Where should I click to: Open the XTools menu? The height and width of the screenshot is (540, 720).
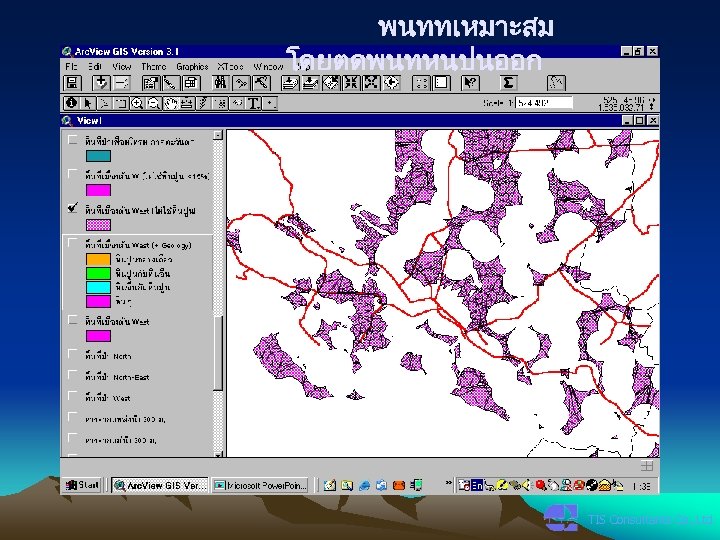(231, 67)
